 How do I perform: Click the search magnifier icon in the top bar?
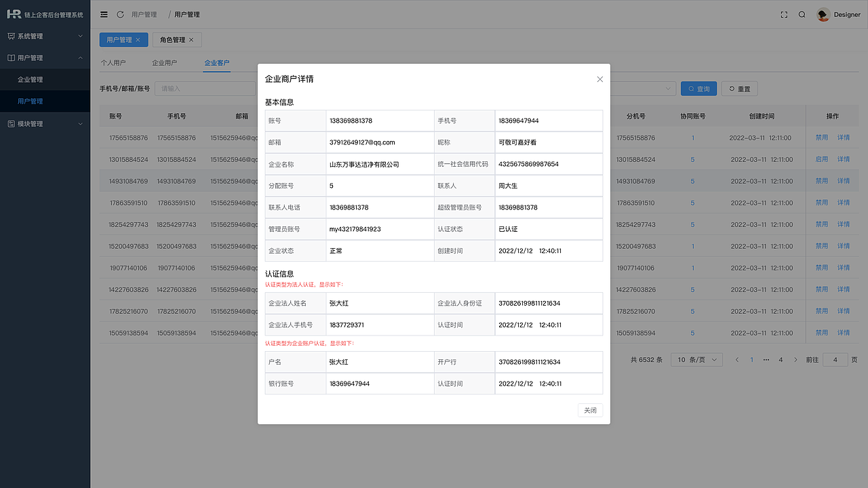[x=802, y=14]
